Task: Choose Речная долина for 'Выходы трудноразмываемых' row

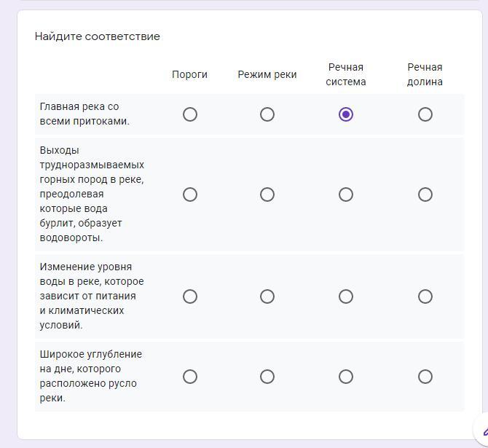Action: (x=425, y=194)
